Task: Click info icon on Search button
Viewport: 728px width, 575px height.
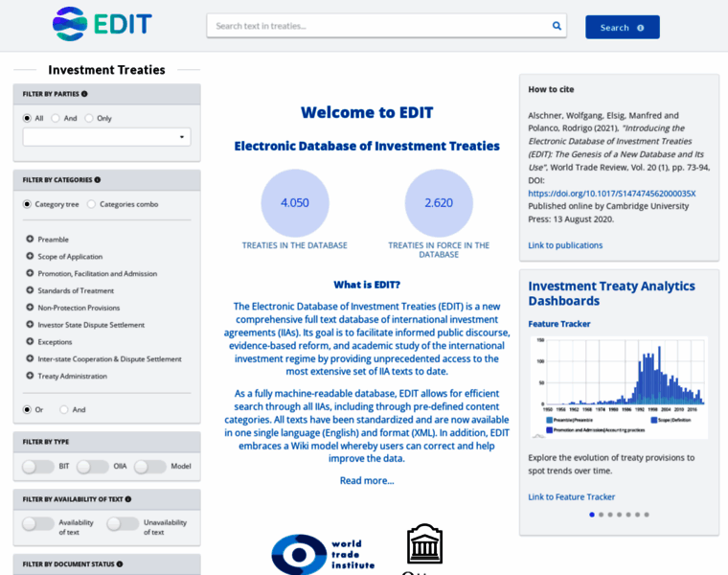Action: pos(640,28)
